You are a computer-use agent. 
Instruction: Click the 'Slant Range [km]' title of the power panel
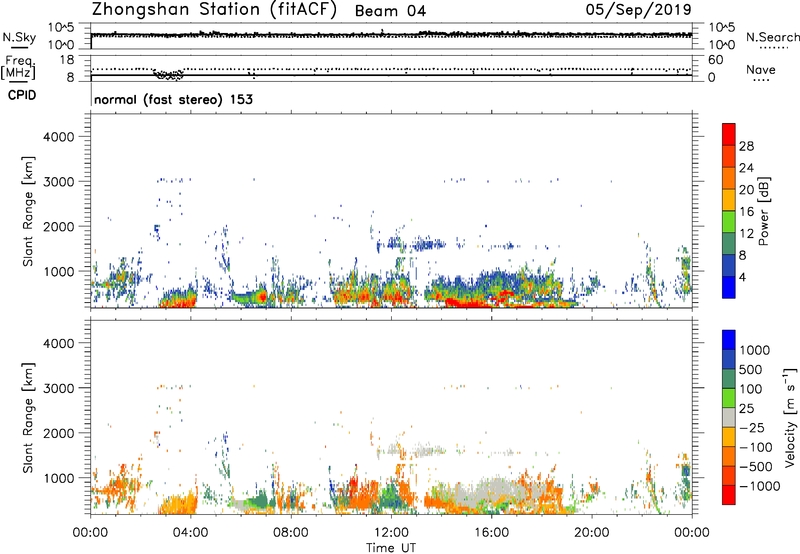[x=28, y=211]
